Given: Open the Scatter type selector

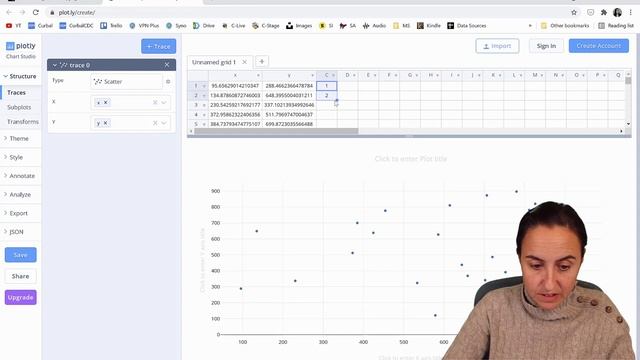Looking at the screenshot, I should point(126,82).
